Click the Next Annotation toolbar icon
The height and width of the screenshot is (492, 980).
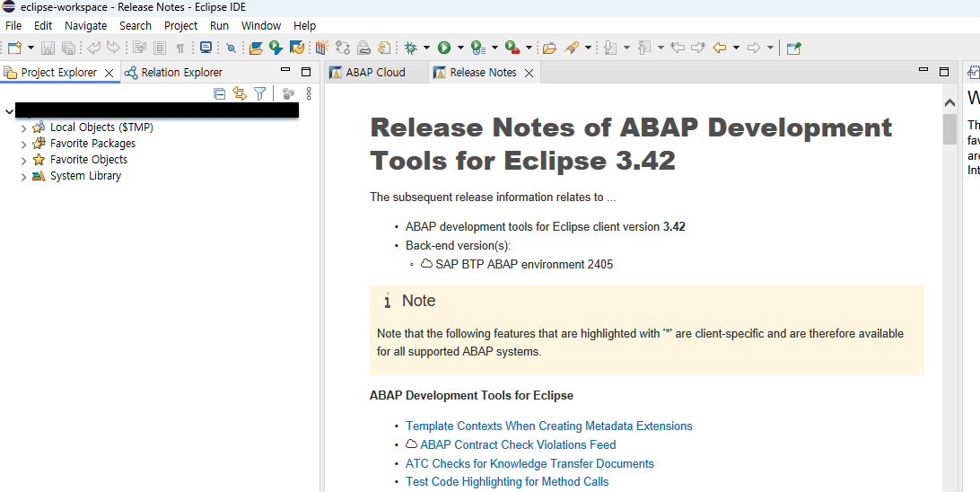(x=612, y=48)
